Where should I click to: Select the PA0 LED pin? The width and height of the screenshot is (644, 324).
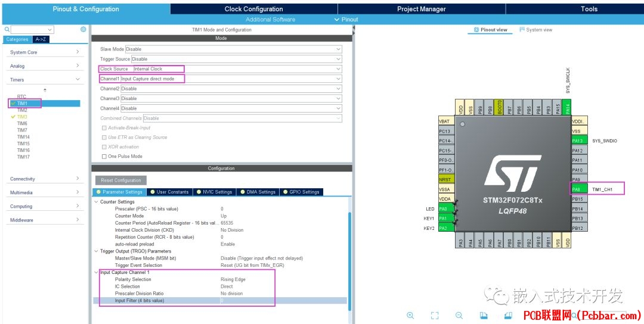[x=447, y=209]
